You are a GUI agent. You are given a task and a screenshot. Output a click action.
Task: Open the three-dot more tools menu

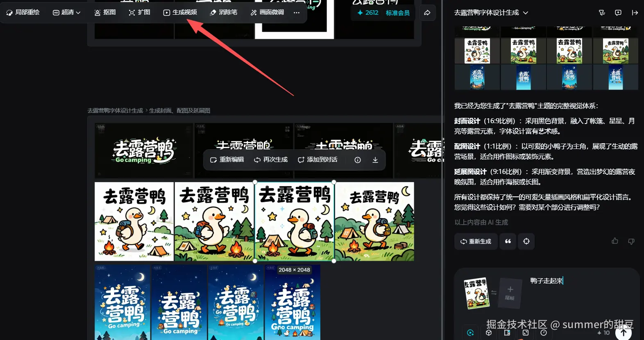click(x=297, y=13)
